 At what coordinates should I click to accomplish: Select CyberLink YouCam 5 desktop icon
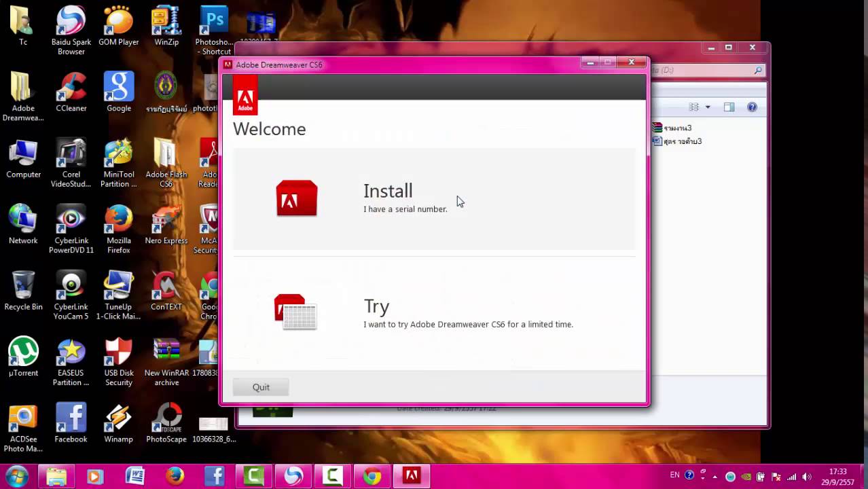coord(71,295)
